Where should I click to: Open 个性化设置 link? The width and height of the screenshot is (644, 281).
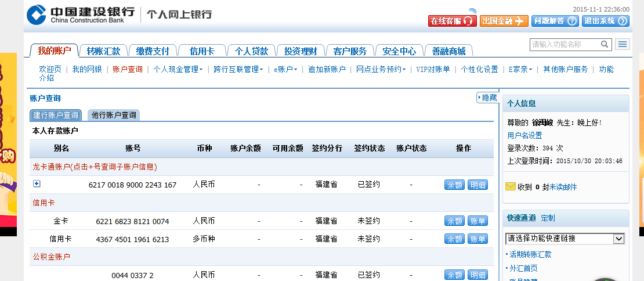[x=479, y=70]
